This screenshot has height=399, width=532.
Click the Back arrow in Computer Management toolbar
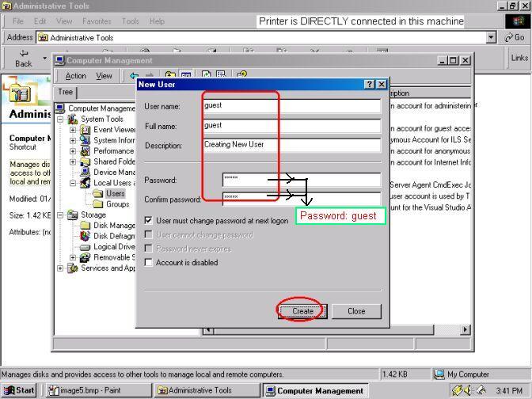tap(135, 76)
